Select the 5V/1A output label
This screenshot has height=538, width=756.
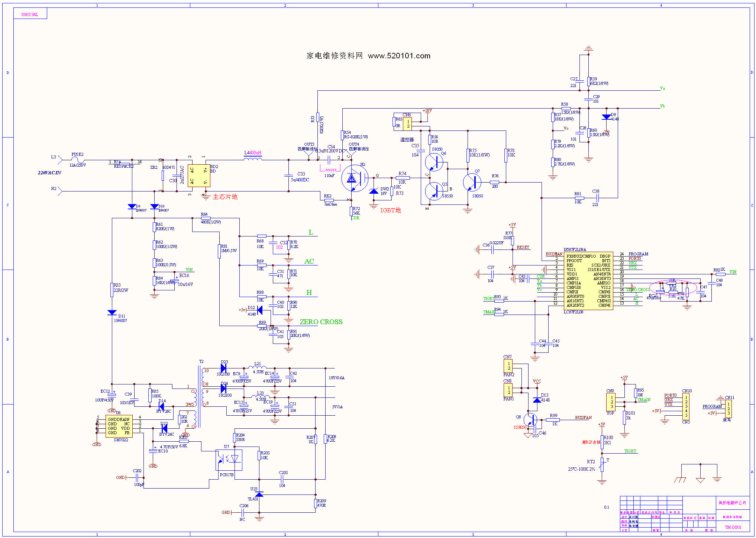point(337,407)
